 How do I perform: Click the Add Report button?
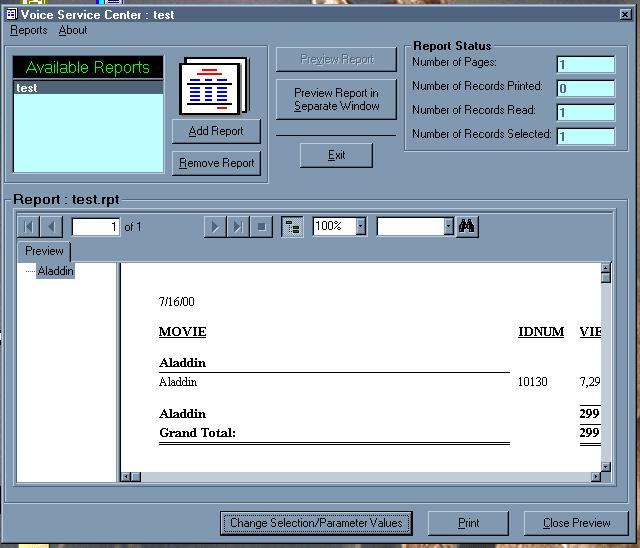point(216,131)
